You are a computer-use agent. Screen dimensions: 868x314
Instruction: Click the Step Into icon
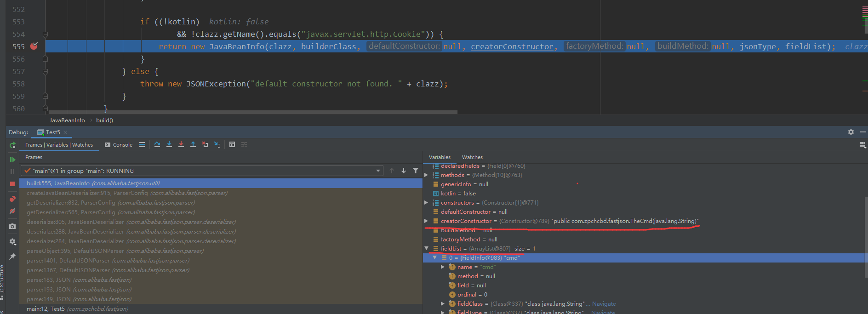pyautogui.click(x=169, y=144)
